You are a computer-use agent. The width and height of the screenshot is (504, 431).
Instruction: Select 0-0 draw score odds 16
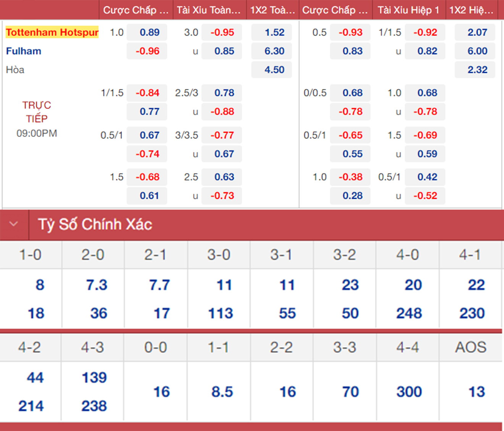pyautogui.click(x=161, y=392)
